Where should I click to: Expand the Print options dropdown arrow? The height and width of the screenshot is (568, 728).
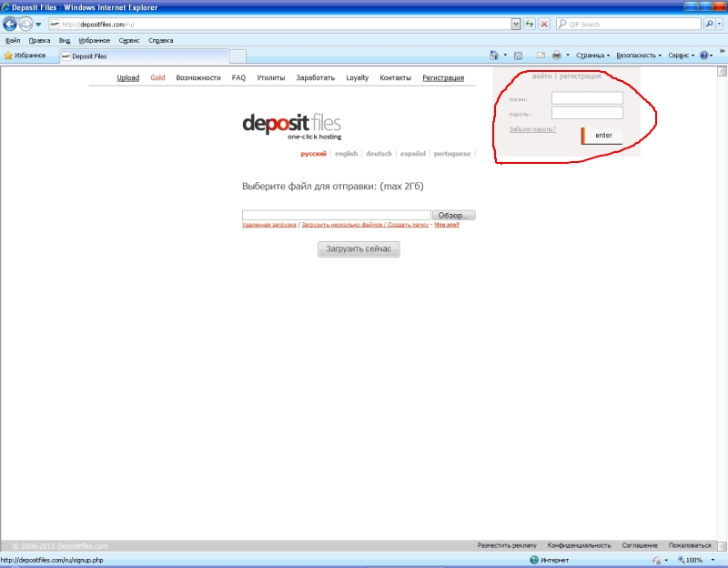coord(567,56)
